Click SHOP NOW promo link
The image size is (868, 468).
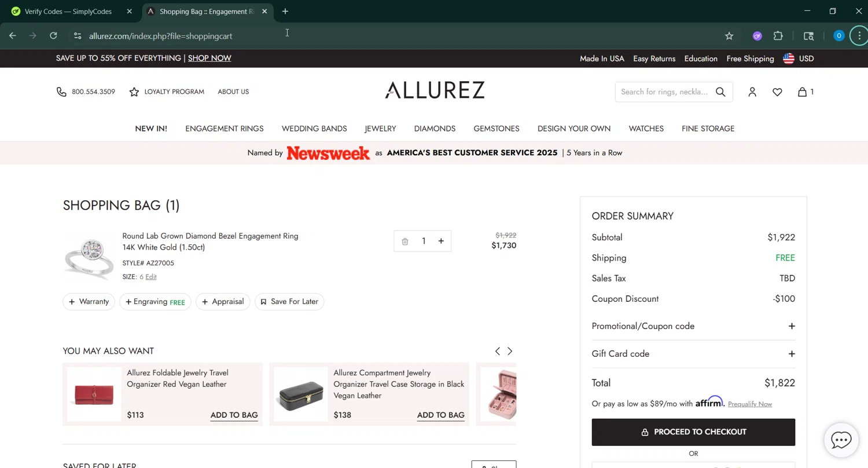point(209,58)
